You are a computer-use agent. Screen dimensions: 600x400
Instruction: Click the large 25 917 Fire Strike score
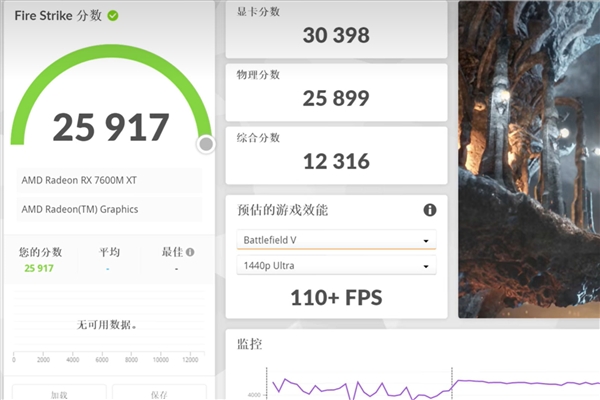coord(110,127)
